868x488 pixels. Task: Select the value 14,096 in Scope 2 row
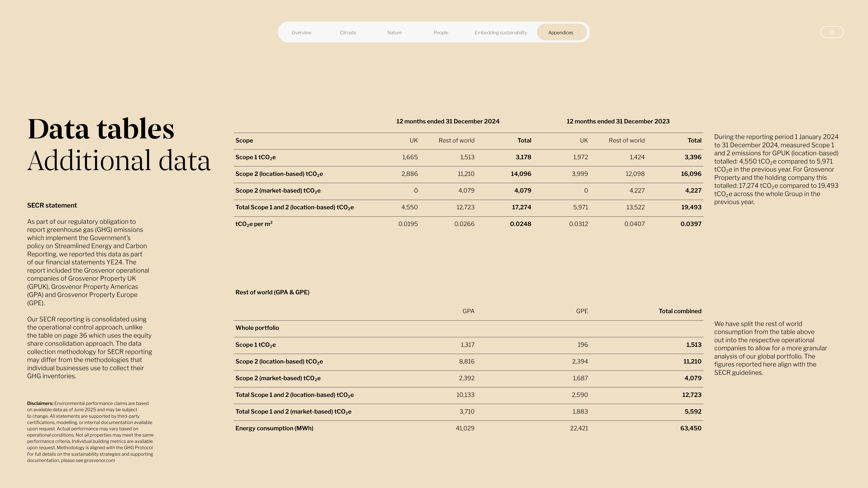point(521,174)
